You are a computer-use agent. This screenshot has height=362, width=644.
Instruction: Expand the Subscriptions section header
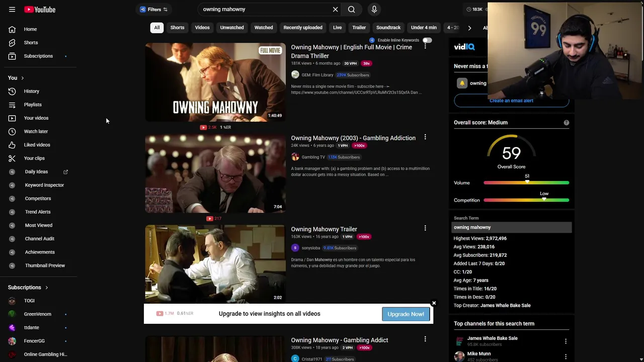click(28, 288)
